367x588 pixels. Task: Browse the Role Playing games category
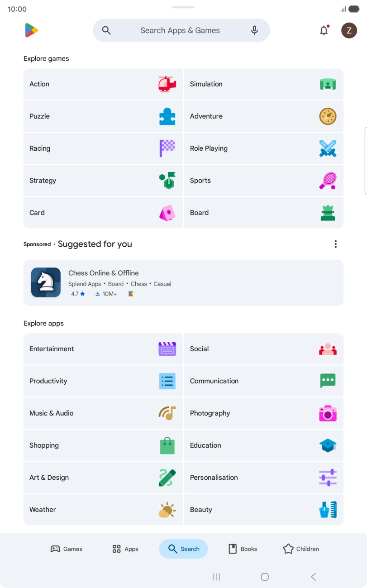click(263, 148)
